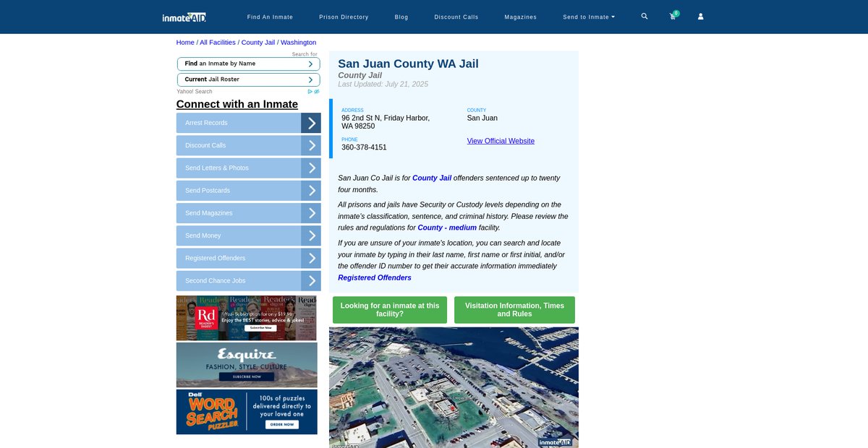This screenshot has height=448, width=868.
Task: Click Looking for an inmate button
Action: (389, 310)
